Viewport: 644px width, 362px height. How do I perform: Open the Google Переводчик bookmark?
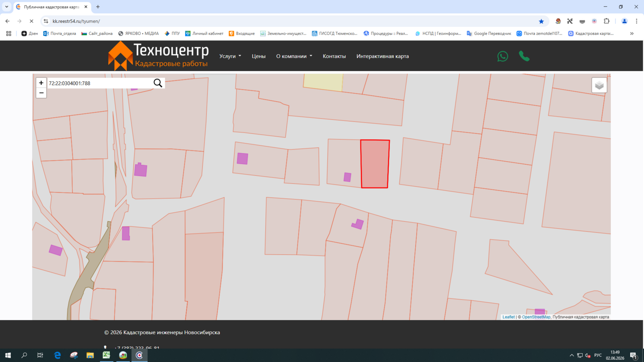(489, 34)
